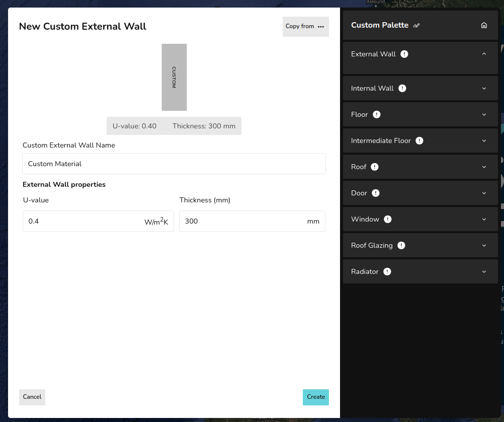Image resolution: width=504 pixels, height=422 pixels.
Task: Click the warning icon beside Radiator
Action: [387, 271]
